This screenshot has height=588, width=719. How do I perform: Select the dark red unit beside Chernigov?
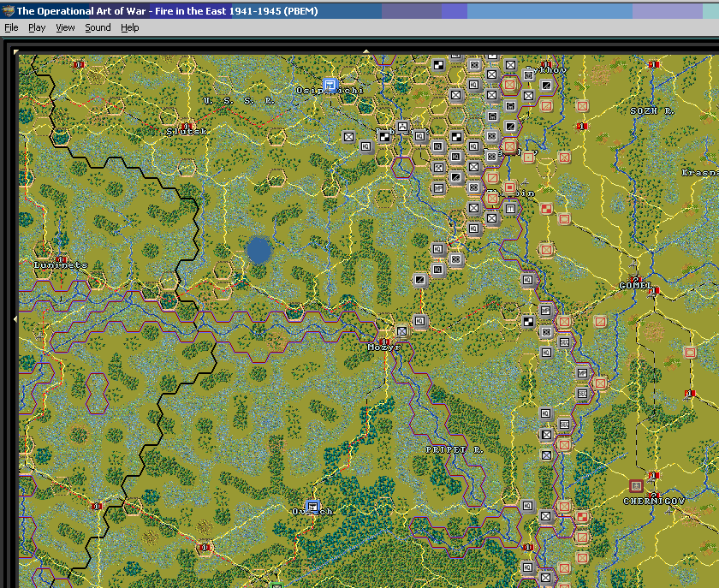click(636, 485)
